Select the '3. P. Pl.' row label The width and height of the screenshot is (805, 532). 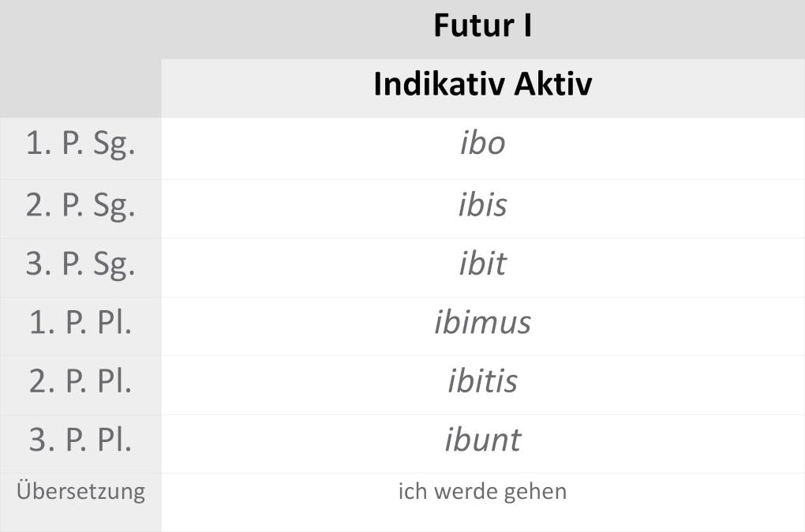[x=80, y=440]
